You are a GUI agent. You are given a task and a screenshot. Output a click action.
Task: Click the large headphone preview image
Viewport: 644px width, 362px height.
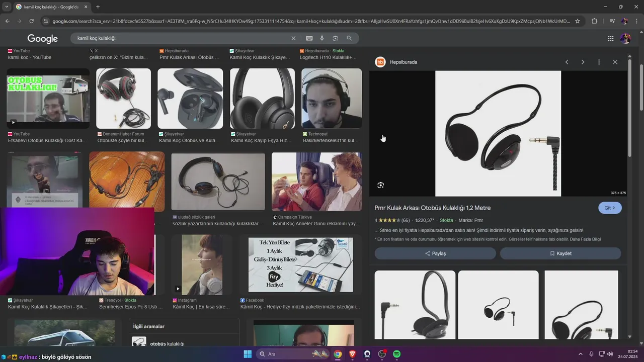pyautogui.click(x=498, y=133)
